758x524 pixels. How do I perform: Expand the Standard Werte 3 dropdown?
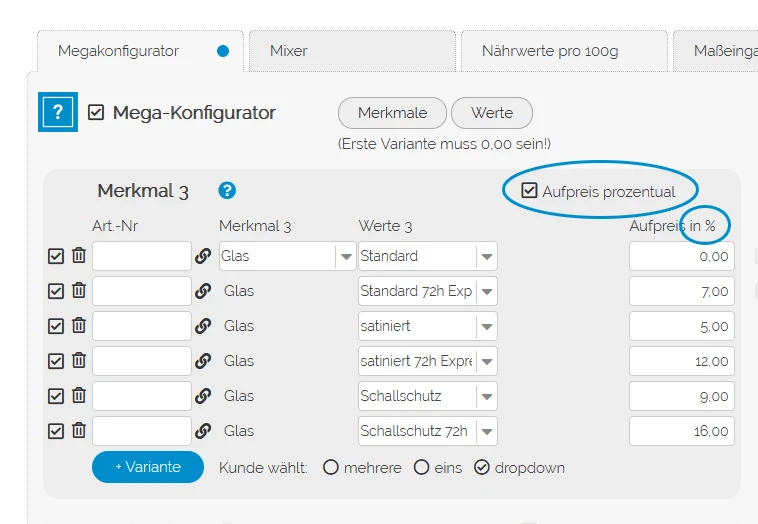tap(486, 256)
